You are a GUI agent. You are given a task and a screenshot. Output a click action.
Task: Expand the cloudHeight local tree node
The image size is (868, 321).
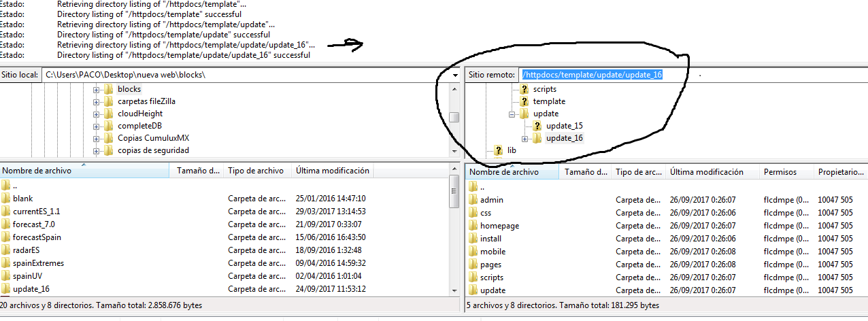(x=96, y=114)
